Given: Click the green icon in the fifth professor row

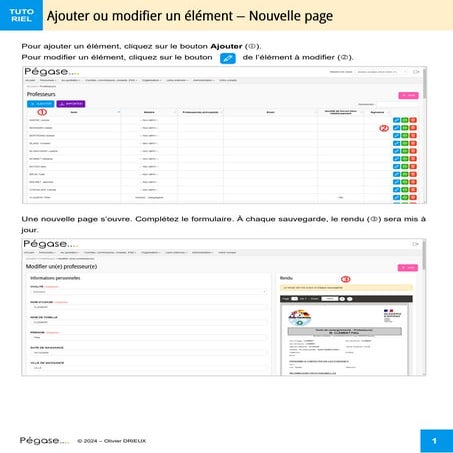Looking at the screenshot, I should [405, 151].
